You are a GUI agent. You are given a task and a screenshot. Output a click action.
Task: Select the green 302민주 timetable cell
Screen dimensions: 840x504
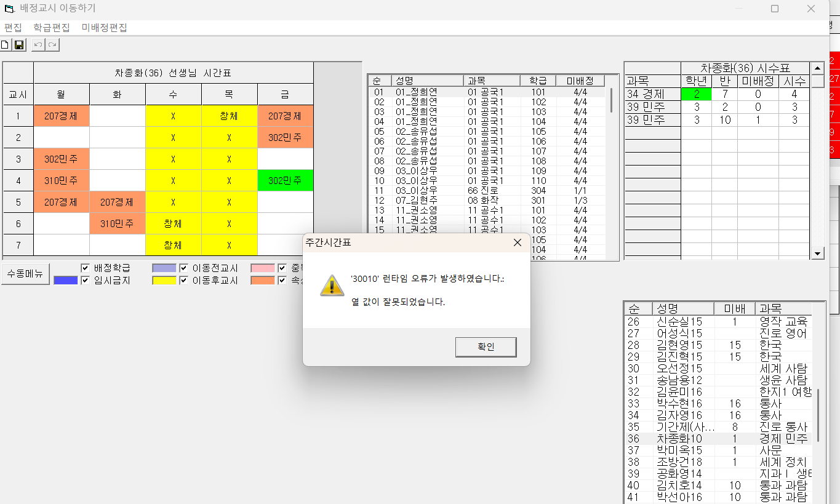point(285,180)
